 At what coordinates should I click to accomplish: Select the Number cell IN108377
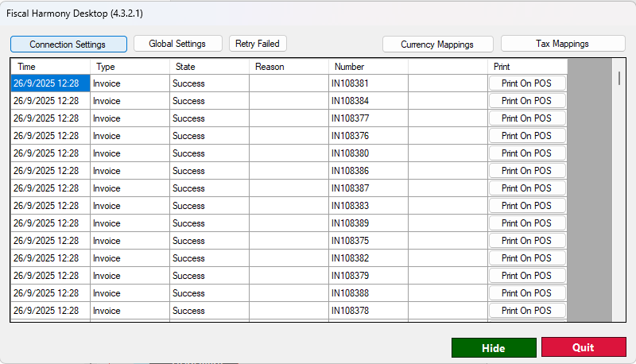click(x=368, y=118)
